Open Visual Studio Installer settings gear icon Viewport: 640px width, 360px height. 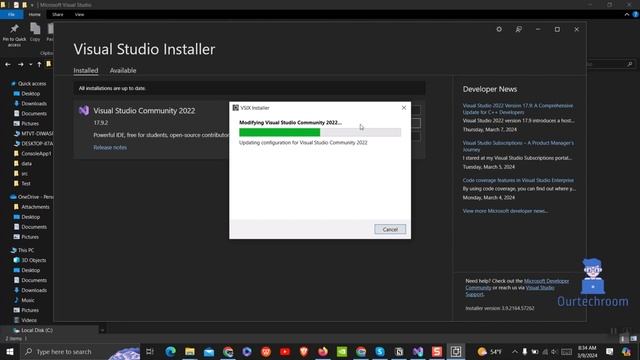499,29
